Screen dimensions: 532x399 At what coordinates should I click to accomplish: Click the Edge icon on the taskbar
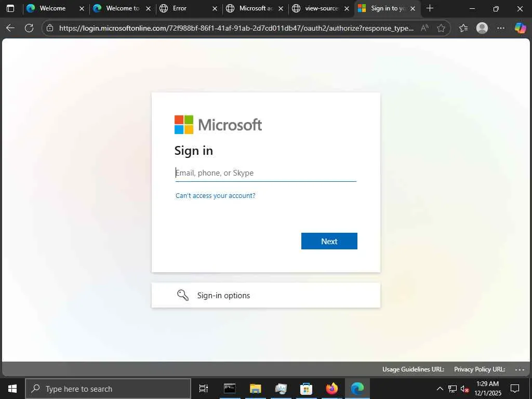coord(357,389)
